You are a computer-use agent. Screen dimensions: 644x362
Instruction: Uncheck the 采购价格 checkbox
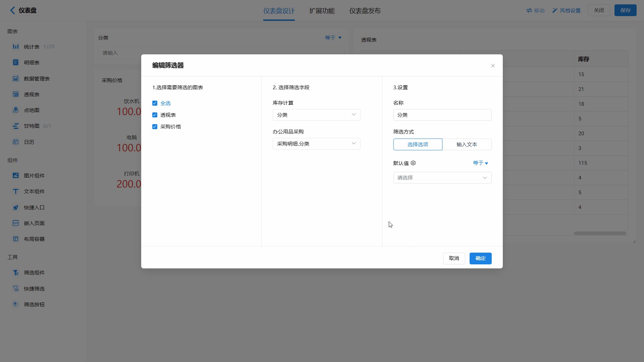pos(155,126)
